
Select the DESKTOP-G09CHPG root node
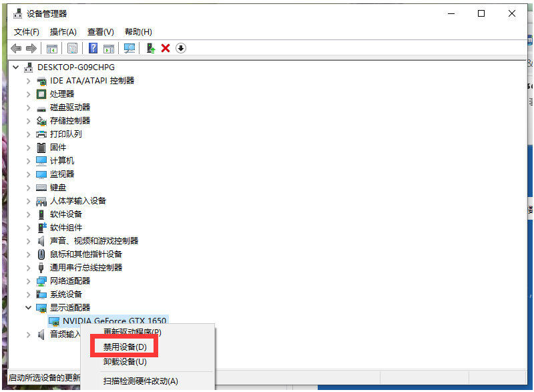click(76, 67)
